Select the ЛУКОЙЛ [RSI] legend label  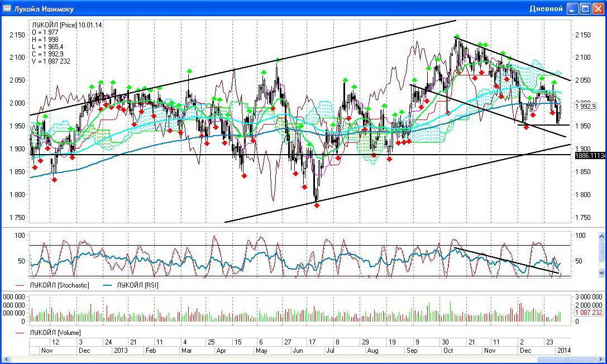tap(137, 285)
